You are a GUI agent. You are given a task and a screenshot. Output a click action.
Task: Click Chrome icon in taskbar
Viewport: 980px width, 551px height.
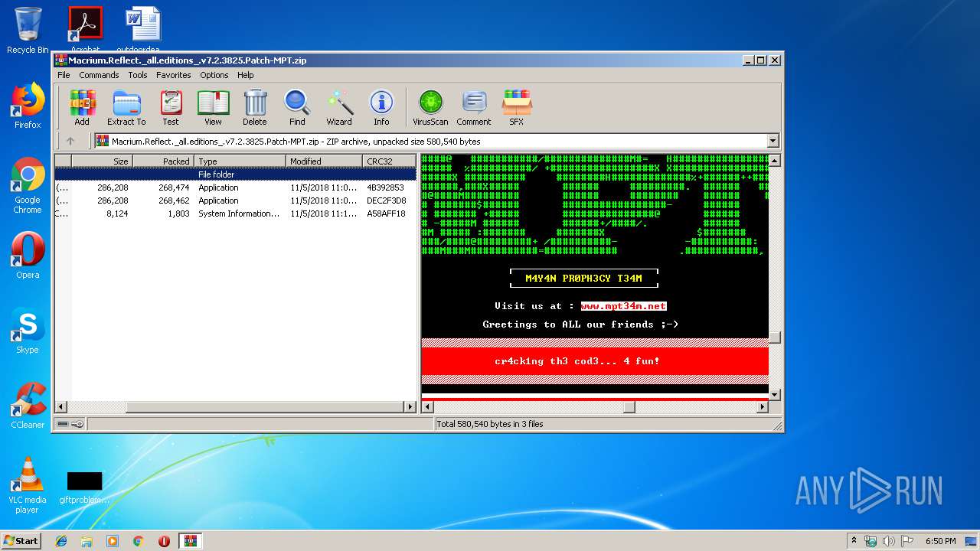coord(138,541)
